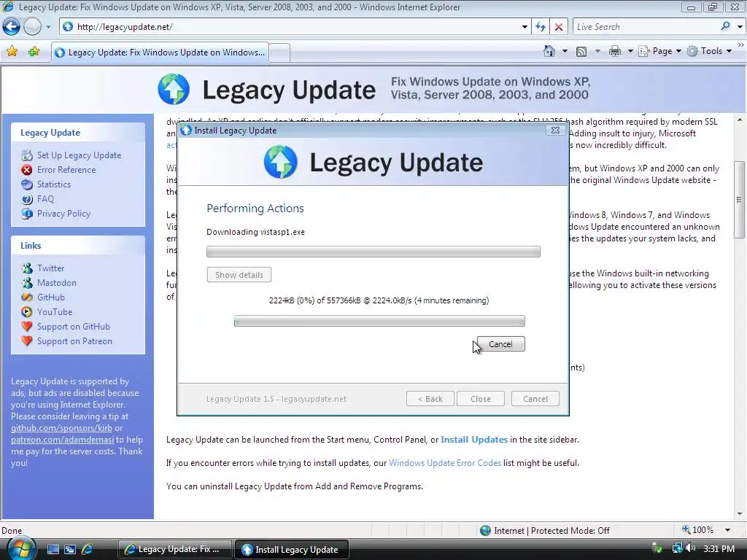Click the installer's Back button
Image resolution: width=747 pixels, height=560 pixels.
[430, 399]
